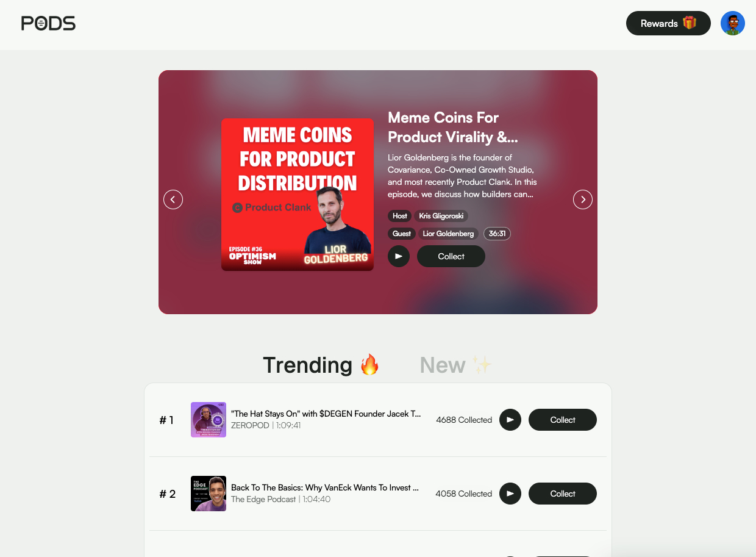Advance to the next featured slide
Screen dimensions: 756x557
click(583, 199)
